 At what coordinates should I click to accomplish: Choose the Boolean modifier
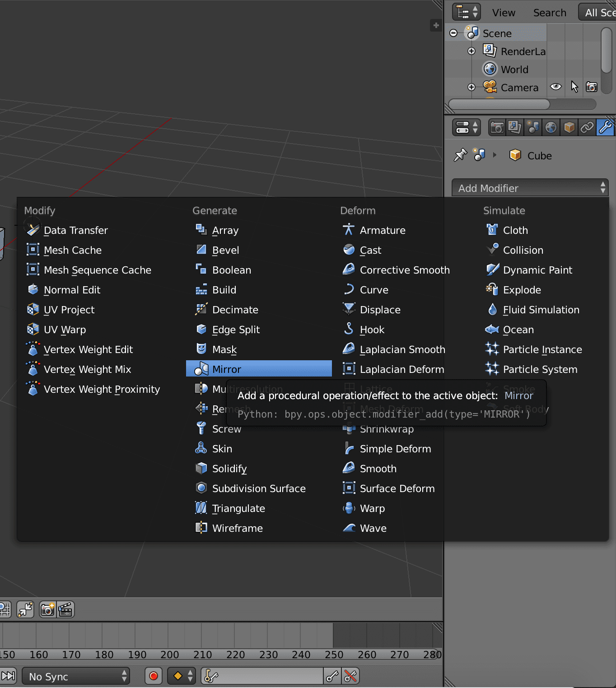click(259, 270)
